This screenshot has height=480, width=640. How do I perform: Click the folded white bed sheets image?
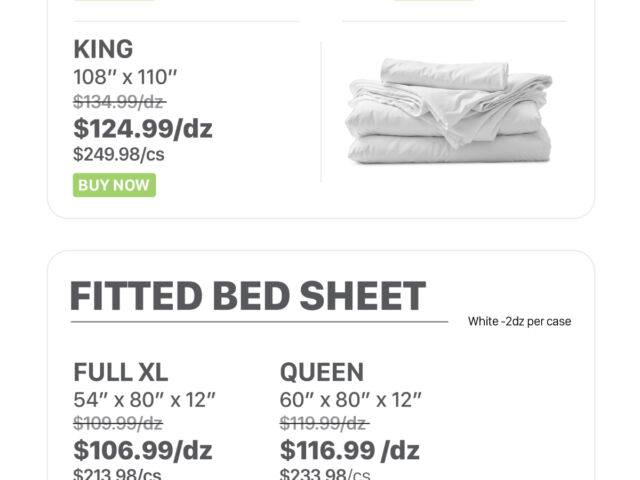[448, 111]
